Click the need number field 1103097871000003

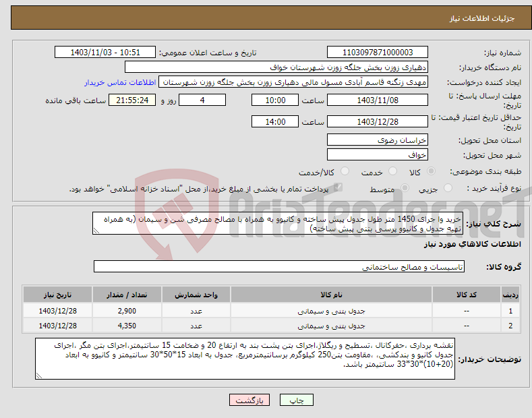(378, 53)
